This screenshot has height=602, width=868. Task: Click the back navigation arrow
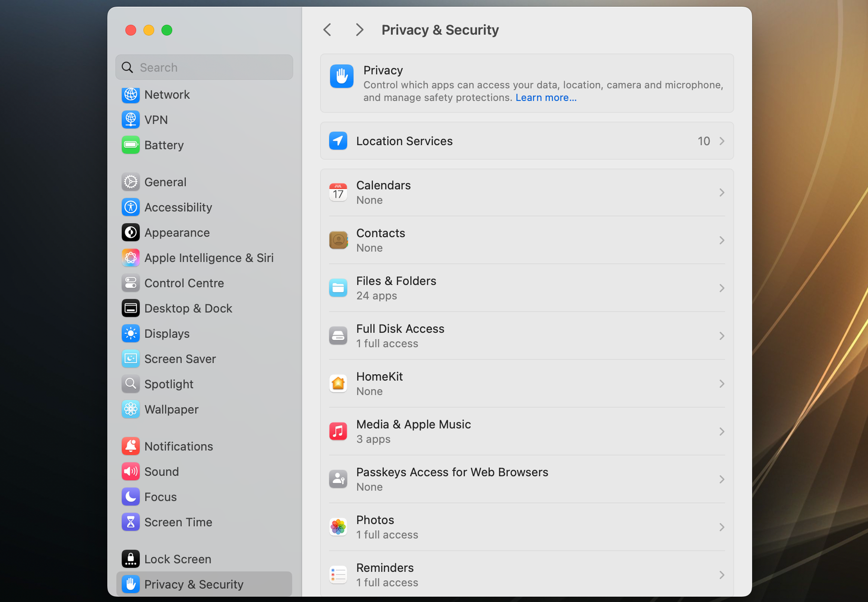[x=327, y=29]
